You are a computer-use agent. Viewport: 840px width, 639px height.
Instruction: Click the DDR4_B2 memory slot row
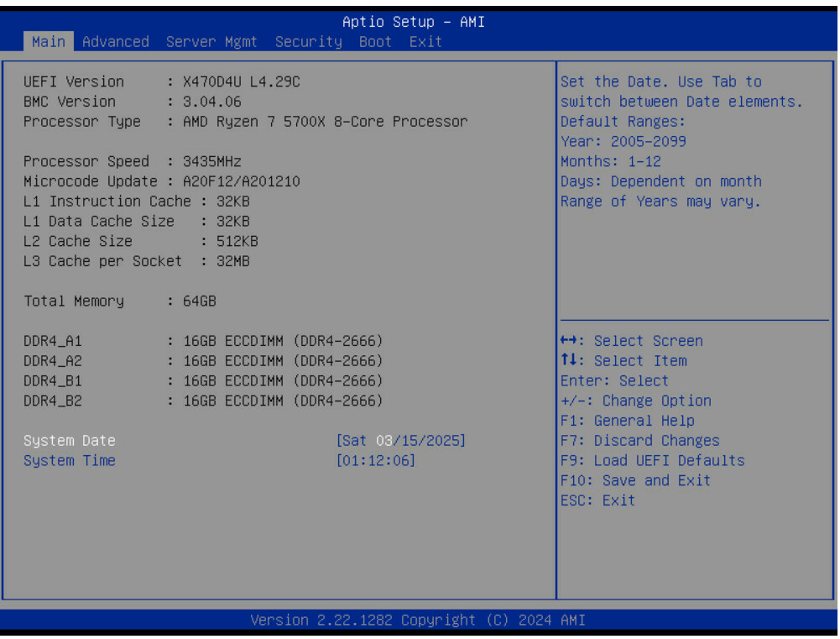click(203, 401)
